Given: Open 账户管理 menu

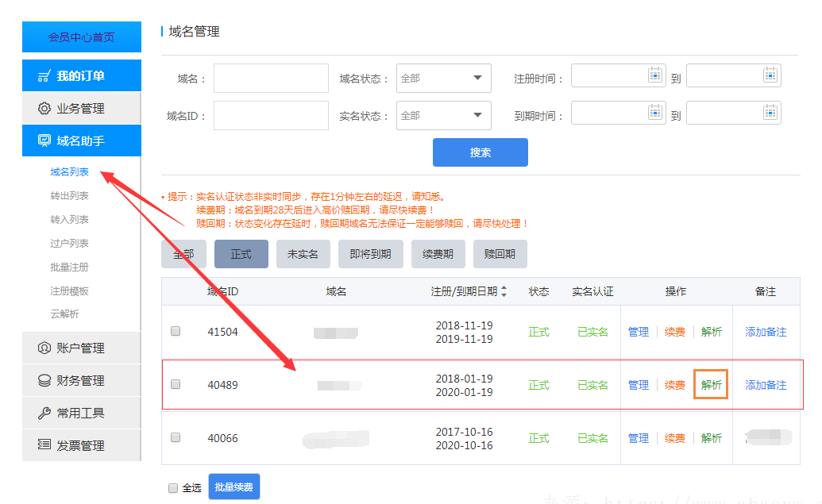Looking at the screenshot, I should (82, 348).
